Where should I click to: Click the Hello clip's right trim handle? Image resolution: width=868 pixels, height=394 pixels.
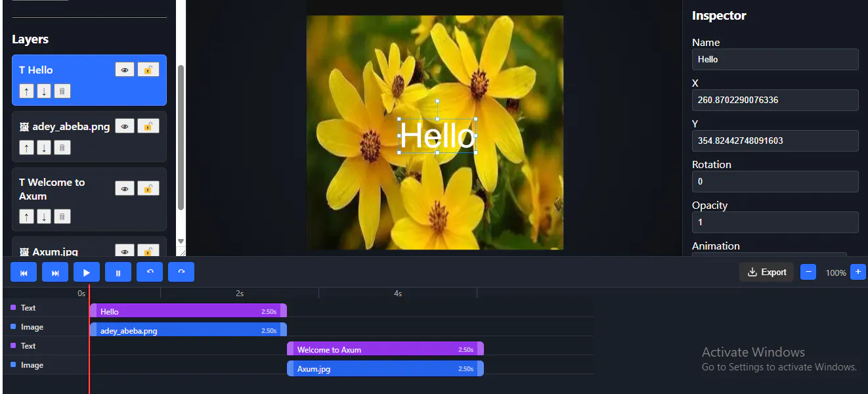[x=284, y=311]
